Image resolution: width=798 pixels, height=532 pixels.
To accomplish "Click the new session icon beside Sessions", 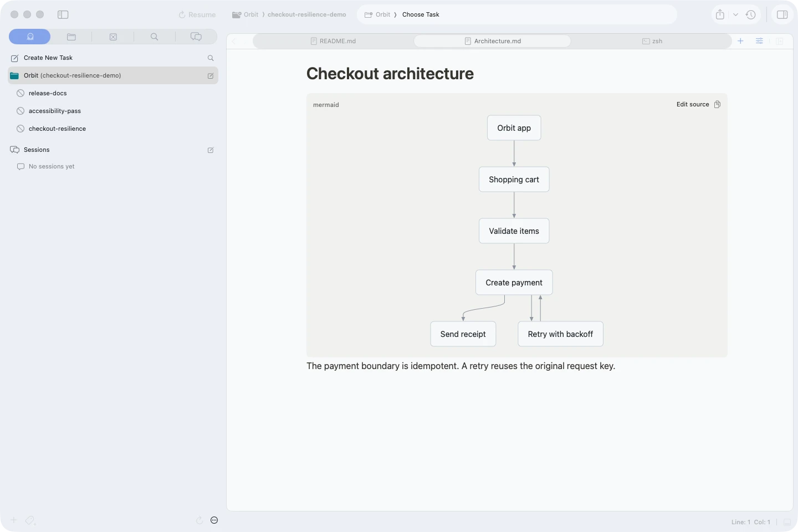I will pos(211,150).
